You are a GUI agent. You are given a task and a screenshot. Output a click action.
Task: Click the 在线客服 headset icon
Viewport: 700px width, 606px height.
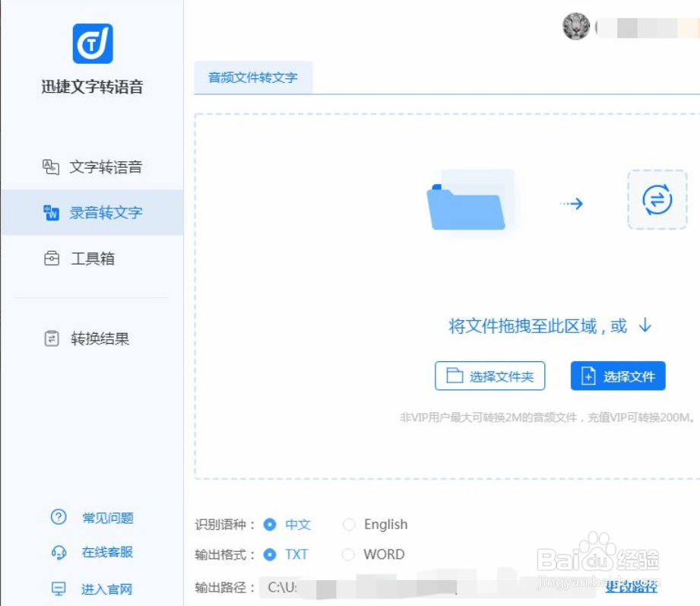click(59, 552)
